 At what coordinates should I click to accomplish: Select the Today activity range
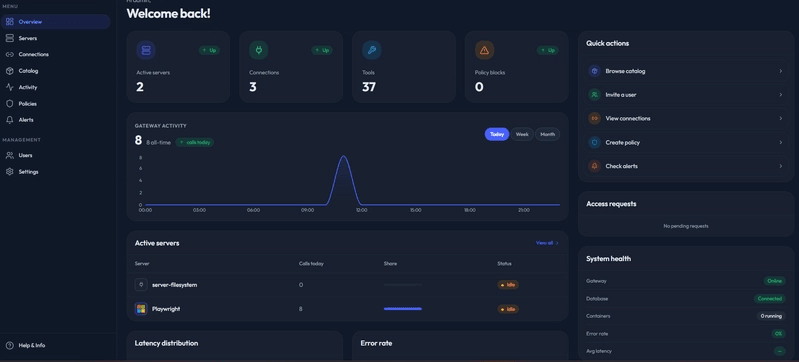[497, 134]
